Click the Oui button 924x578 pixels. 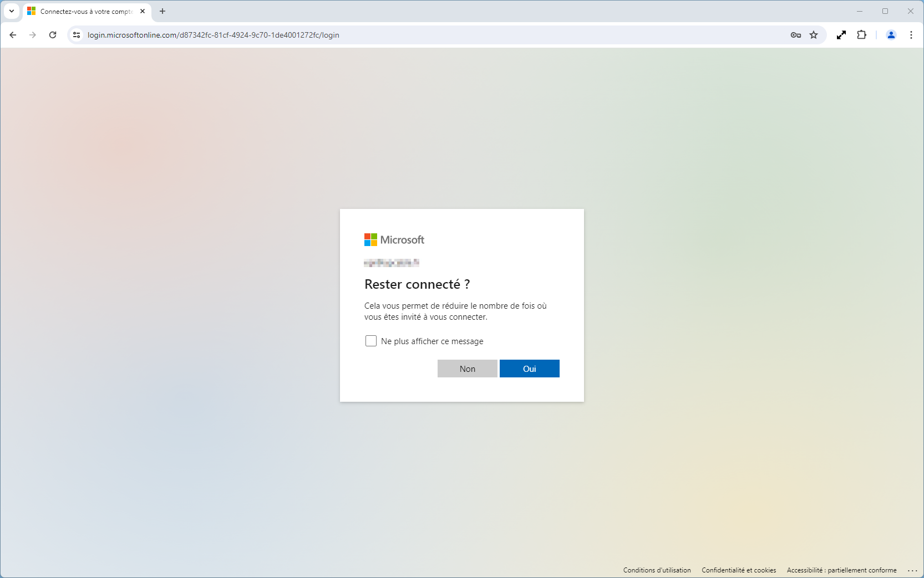[x=530, y=369]
